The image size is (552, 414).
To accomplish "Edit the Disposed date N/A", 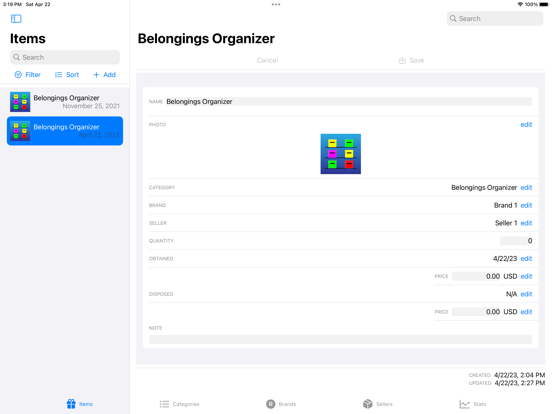I will 526,294.
